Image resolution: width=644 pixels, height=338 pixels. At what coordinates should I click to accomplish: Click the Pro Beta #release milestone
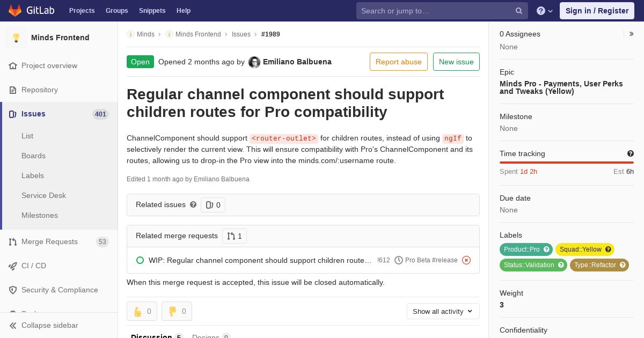coord(426,260)
